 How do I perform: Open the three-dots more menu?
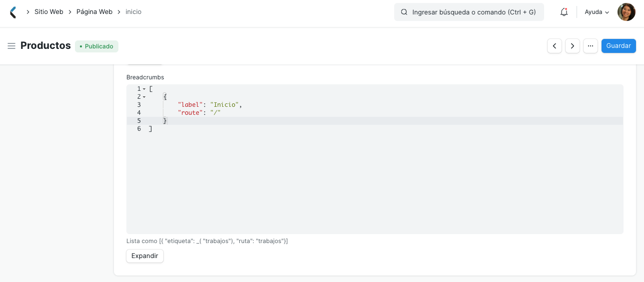coord(591,46)
